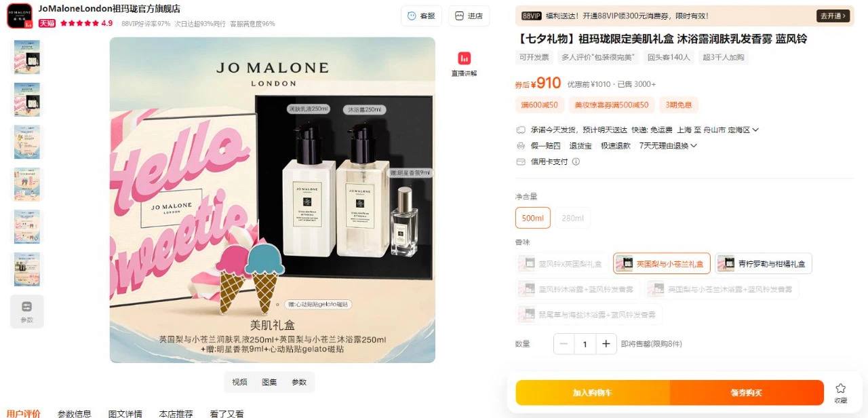Viewport: 868px width, 418px height.
Task: Click 去开通 on the 88VIP banner
Action: [833, 16]
